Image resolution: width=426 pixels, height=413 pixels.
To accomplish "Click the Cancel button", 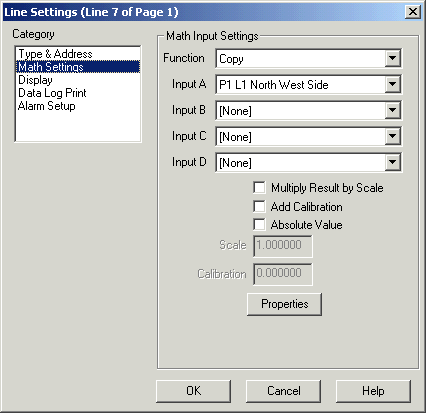I will tap(283, 391).
